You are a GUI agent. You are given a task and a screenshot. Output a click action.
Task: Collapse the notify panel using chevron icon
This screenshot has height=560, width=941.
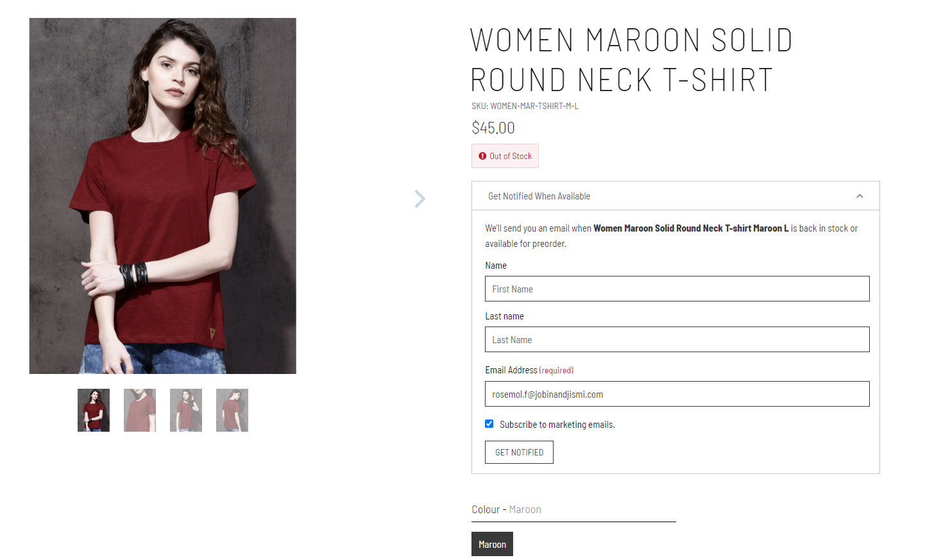(860, 196)
